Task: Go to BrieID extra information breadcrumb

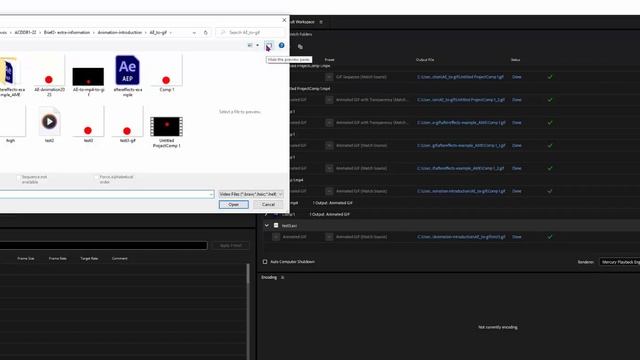Action: point(67,32)
